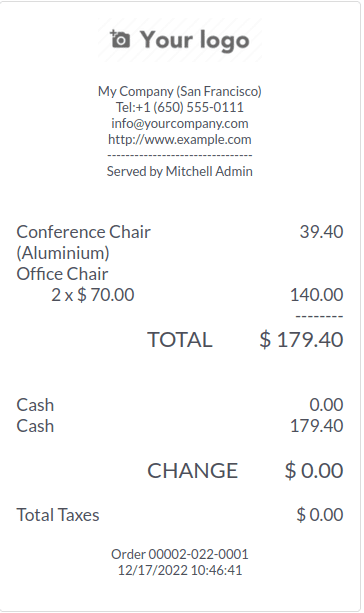364x613 pixels.
Task: Select the Cash payment line of 179.40
Action: tap(180, 426)
